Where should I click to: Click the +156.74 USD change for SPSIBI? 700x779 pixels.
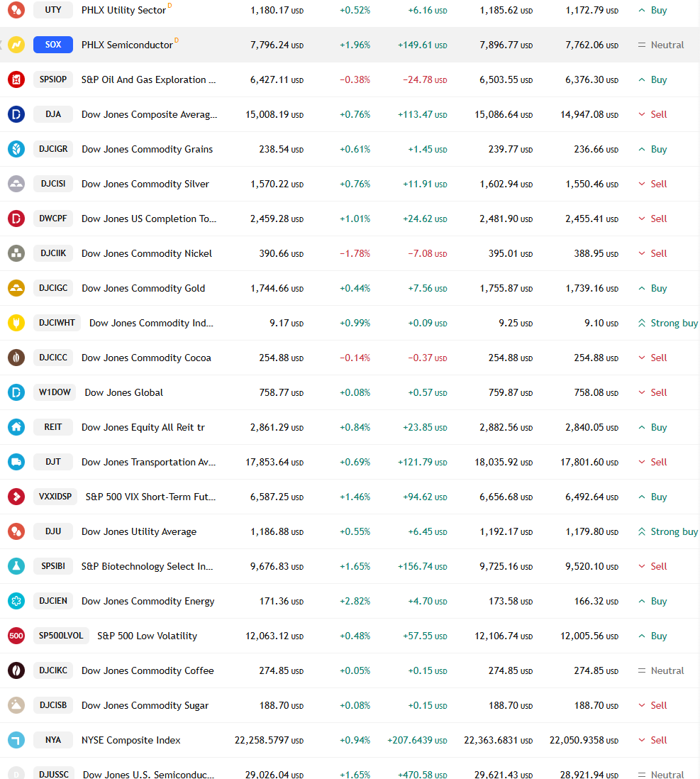click(422, 566)
